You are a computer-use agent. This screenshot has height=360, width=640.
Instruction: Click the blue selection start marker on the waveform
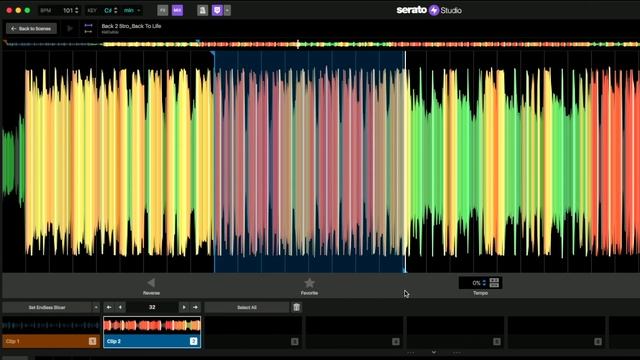[213, 53]
